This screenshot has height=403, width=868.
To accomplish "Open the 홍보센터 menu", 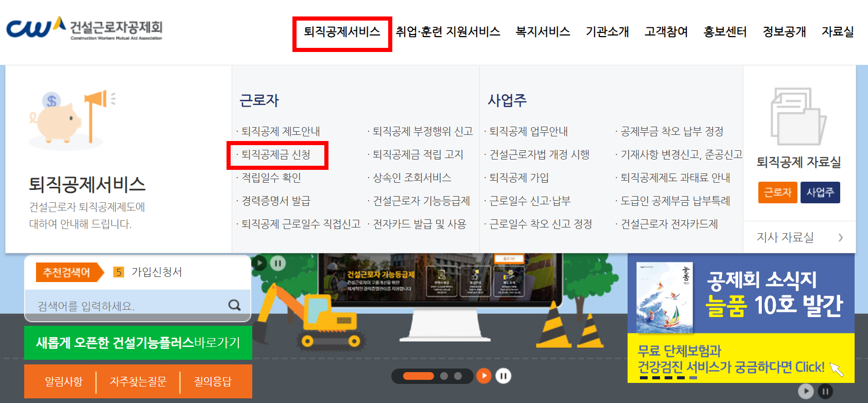I will pyautogui.click(x=725, y=32).
